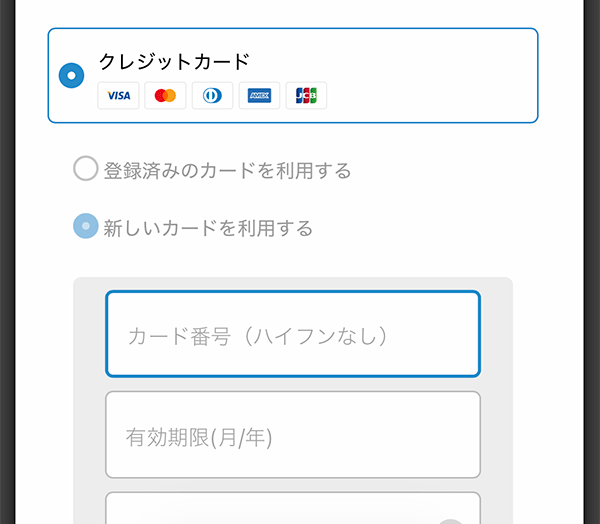Choose 登録済みのカードを利用する radio button
This screenshot has width=600, height=524.
point(86,169)
